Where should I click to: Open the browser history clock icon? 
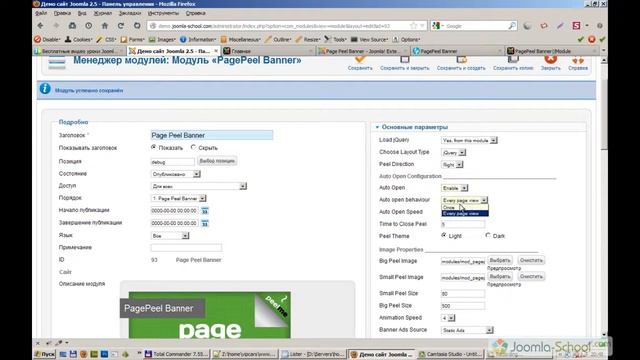pyautogui.click(x=89, y=25)
